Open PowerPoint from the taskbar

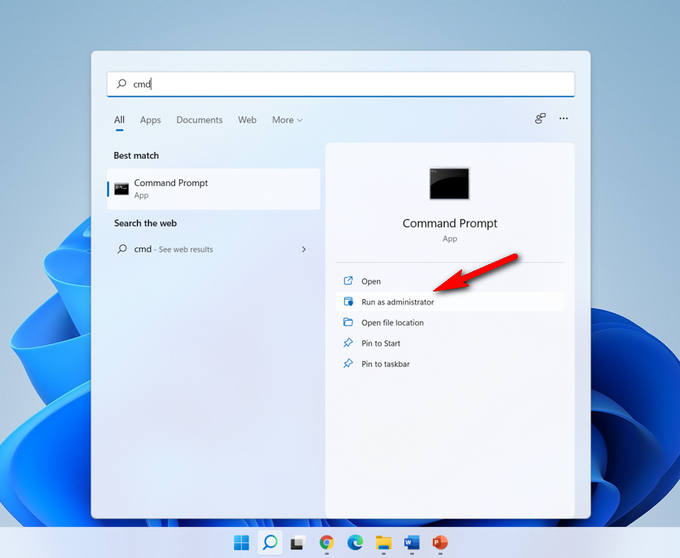pos(440,542)
